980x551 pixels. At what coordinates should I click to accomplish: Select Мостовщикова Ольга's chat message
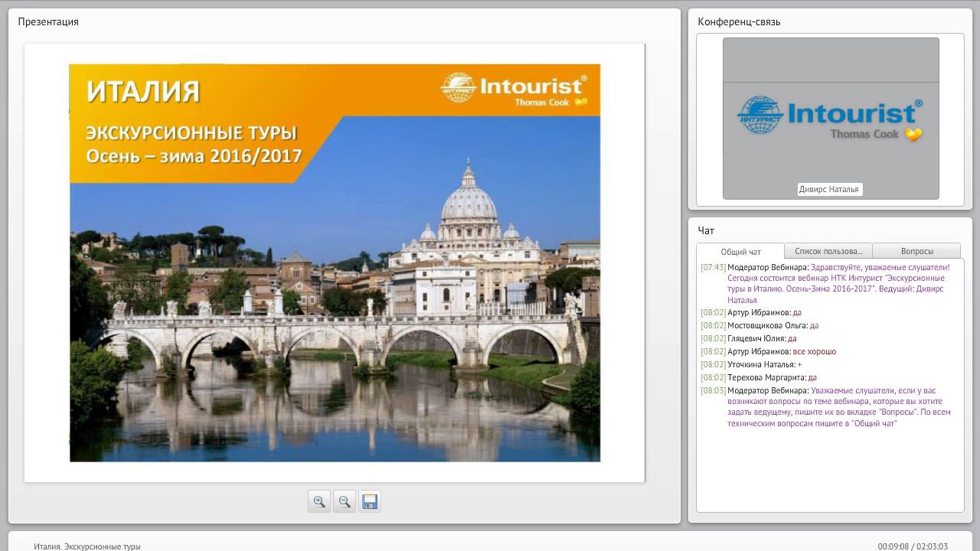click(x=759, y=325)
